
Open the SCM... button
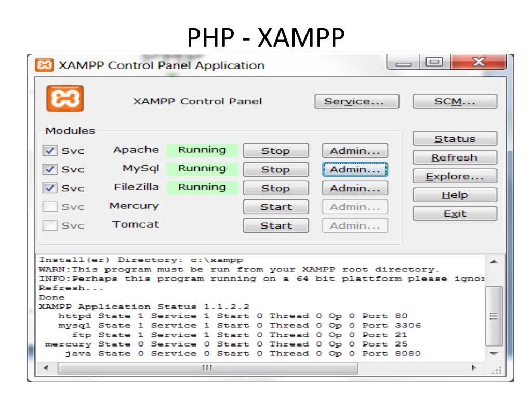(455, 101)
